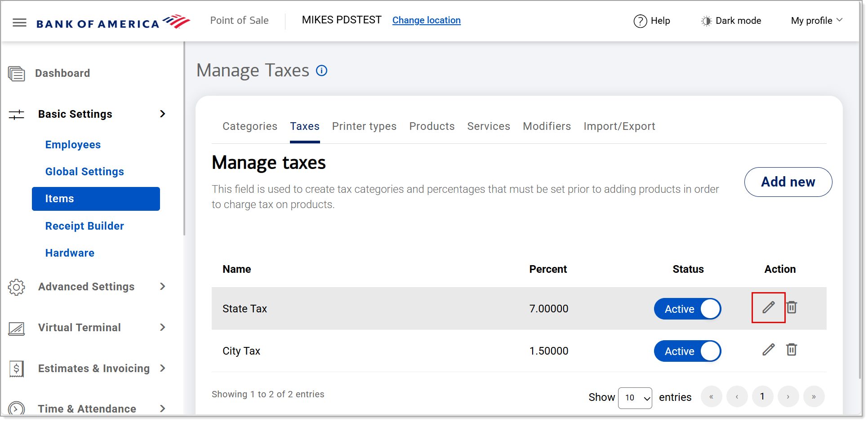Open the Help page
The width and height of the screenshot is (868, 422).
click(652, 21)
